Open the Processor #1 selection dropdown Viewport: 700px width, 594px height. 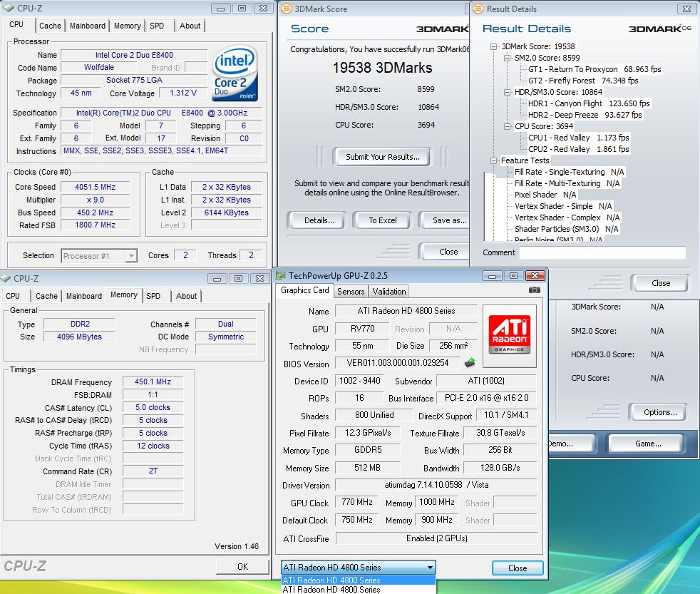click(130, 256)
